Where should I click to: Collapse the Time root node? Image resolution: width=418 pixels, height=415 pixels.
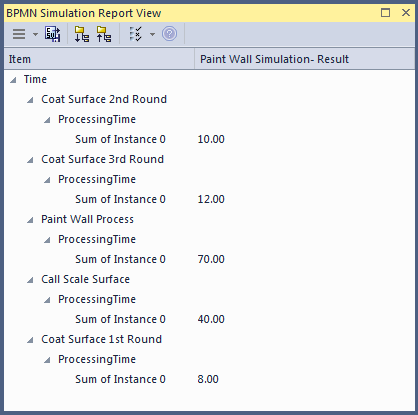tap(13, 80)
